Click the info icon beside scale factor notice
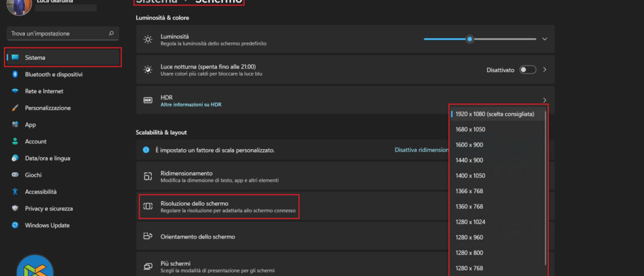 coord(146,150)
